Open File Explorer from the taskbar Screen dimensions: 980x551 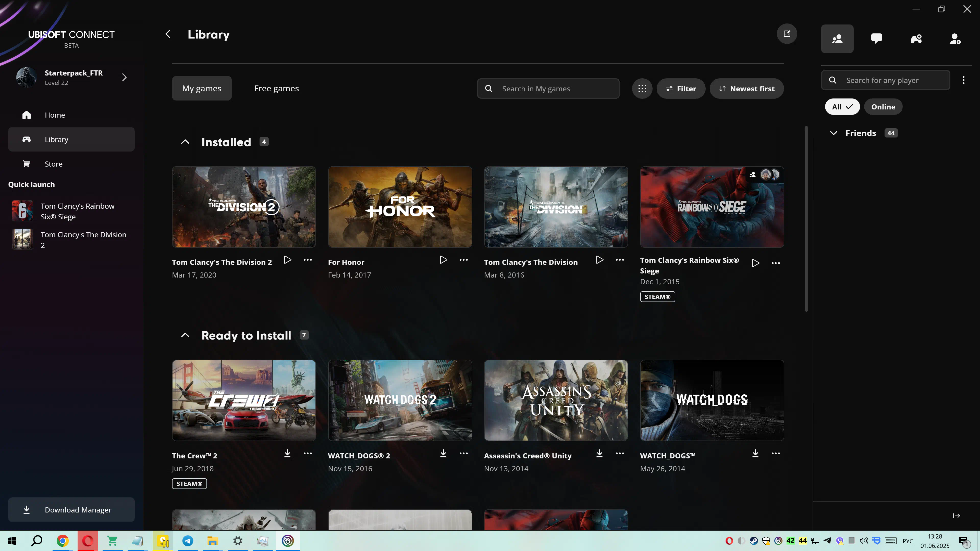click(x=213, y=541)
